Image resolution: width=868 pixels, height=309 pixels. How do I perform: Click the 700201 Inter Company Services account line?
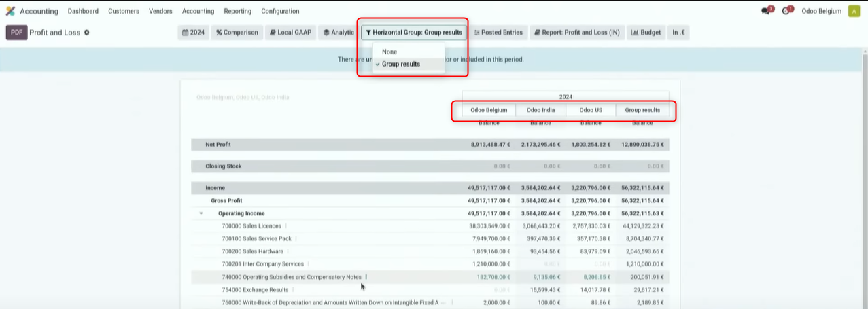262,264
